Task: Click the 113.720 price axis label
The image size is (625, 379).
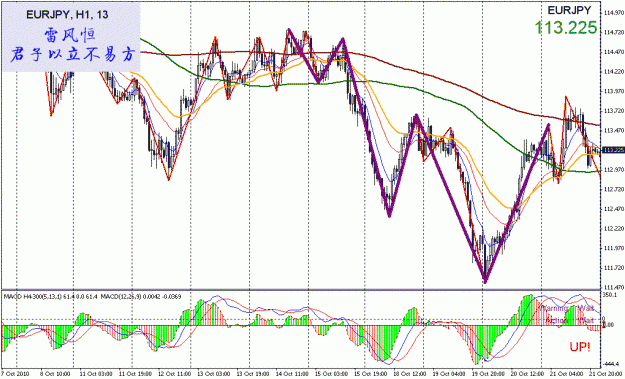Action: tap(614, 111)
